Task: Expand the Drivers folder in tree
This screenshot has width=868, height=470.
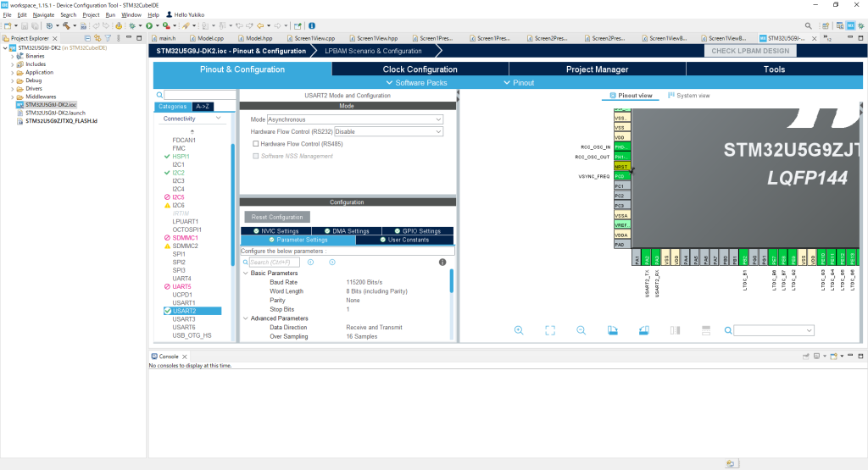Action: point(13,88)
